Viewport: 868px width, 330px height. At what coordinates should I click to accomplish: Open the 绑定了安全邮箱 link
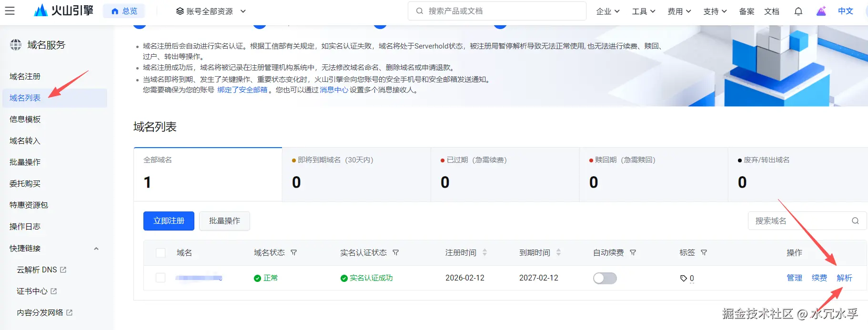tap(242, 90)
